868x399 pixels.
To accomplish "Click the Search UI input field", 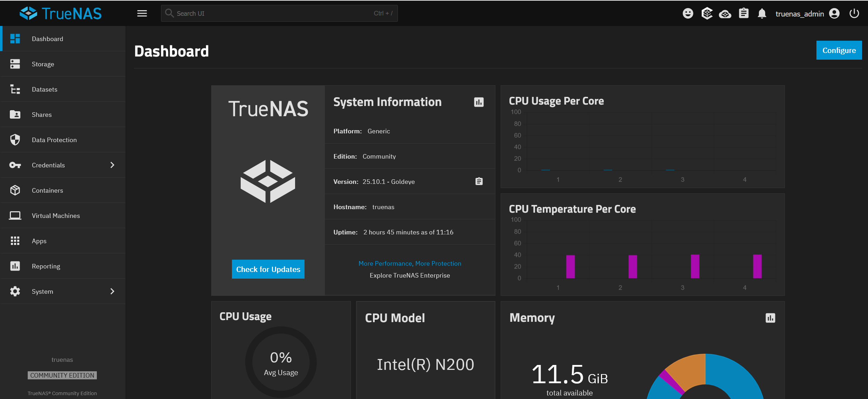I will [x=274, y=13].
